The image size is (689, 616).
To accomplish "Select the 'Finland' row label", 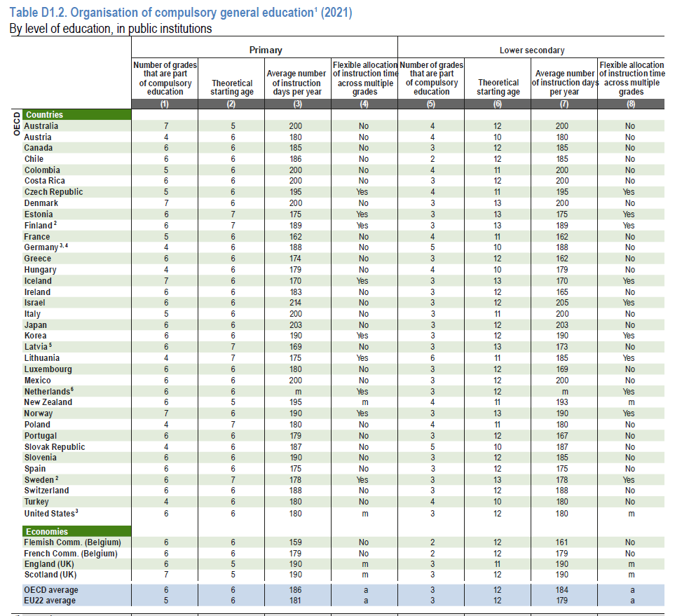I will [x=39, y=226].
